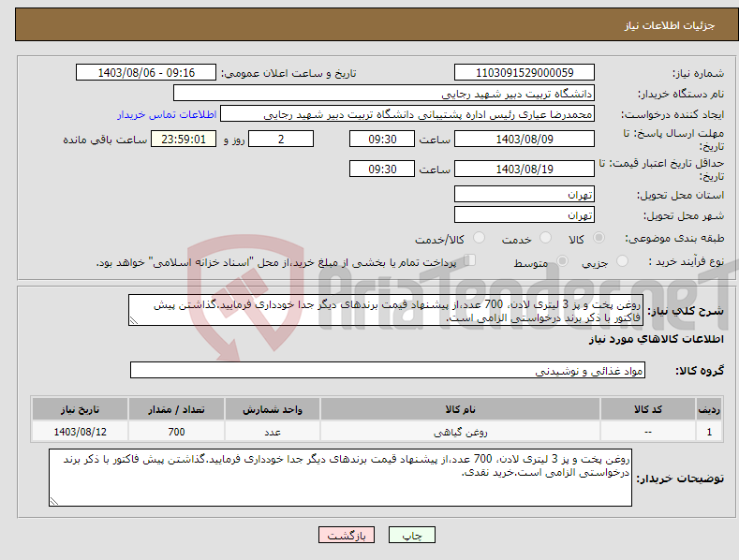Screen dimensions: 739x560
Task: Click the need date cell 1403/08/12
Action: click(80, 432)
